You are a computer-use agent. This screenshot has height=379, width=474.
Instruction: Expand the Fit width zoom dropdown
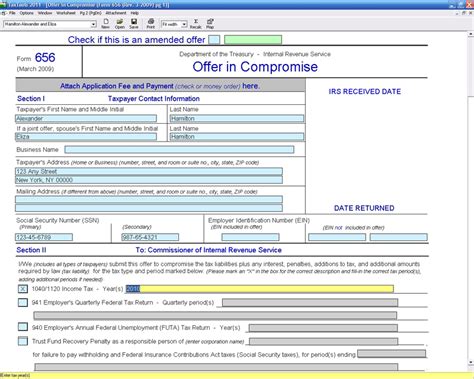pyautogui.click(x=184, y=24)
